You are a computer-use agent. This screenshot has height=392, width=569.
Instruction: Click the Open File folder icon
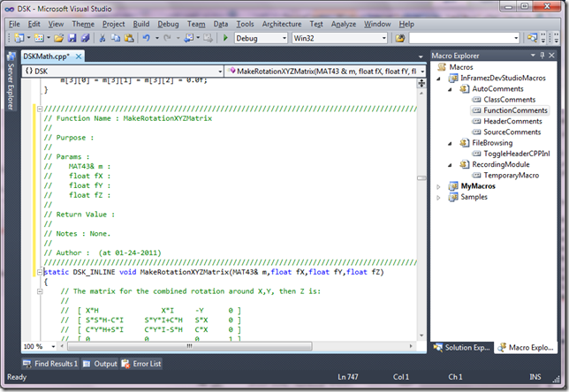click(x=59, y=38)
